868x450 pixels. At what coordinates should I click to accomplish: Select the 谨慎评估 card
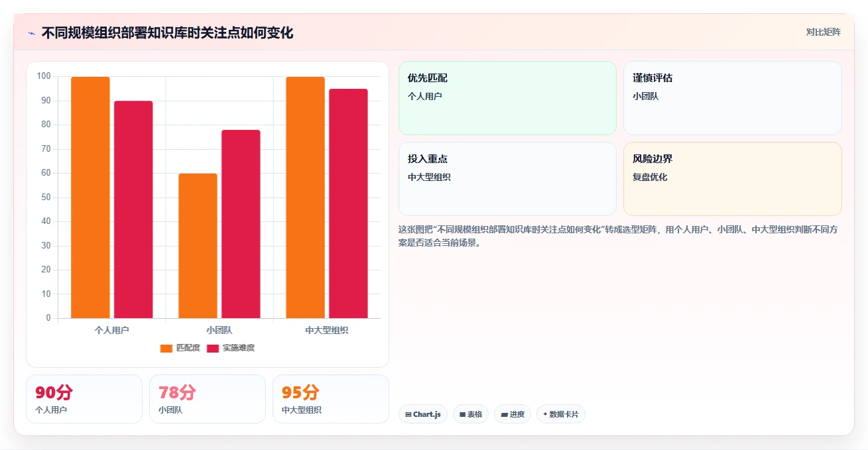point(733,98)
